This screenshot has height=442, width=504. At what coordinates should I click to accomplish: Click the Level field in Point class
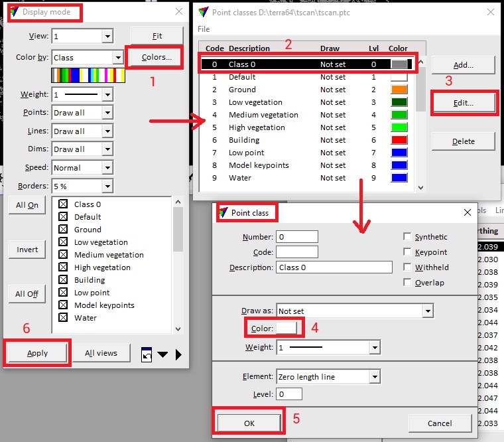(x=289, y=394)
